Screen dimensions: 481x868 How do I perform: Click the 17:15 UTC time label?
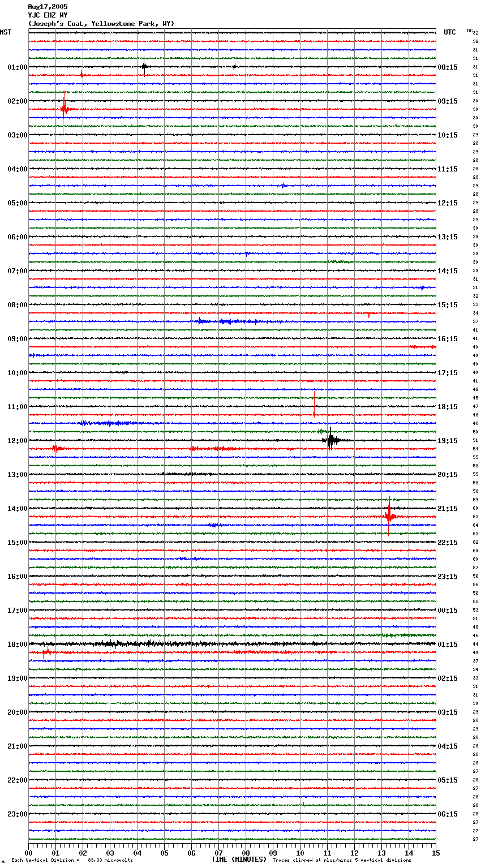[x=448, y=373]
